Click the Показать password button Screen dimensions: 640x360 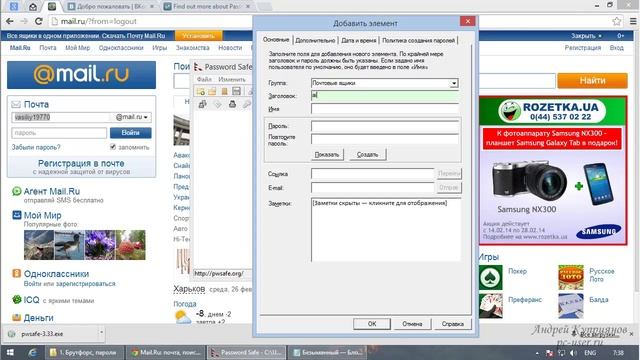coord(327,155)
